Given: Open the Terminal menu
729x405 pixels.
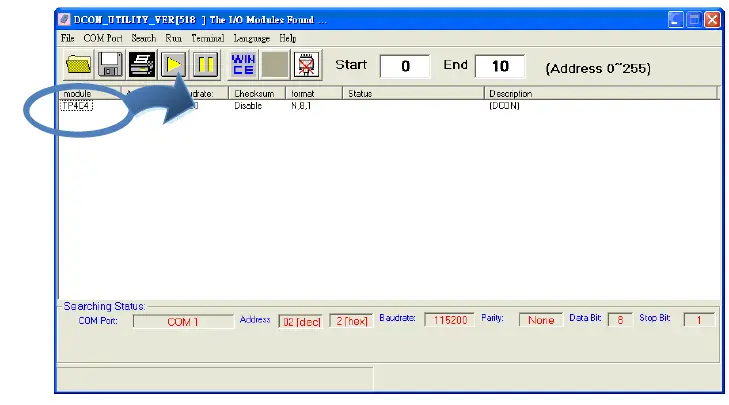Looking at the screenshot, I should click(207, 38).
